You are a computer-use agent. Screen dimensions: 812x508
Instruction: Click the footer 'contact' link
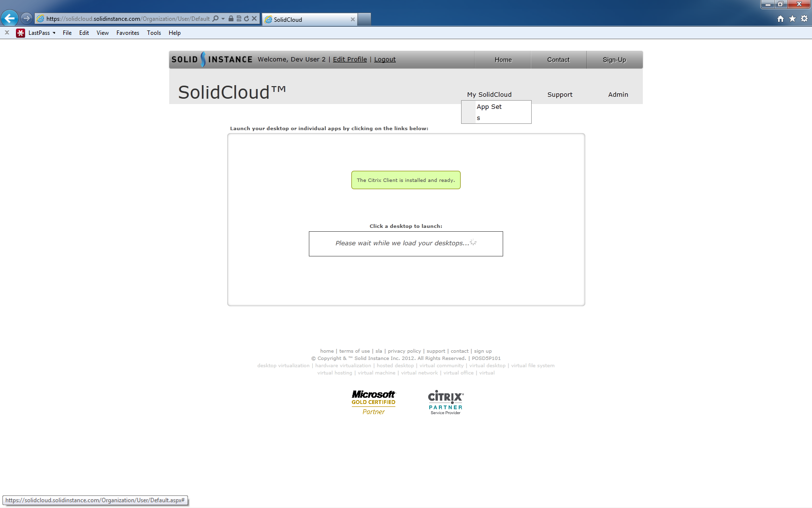460,351
